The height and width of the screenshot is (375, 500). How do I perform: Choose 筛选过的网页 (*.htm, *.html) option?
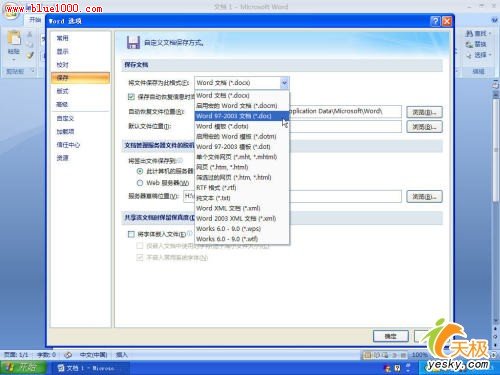coord(242,177)
